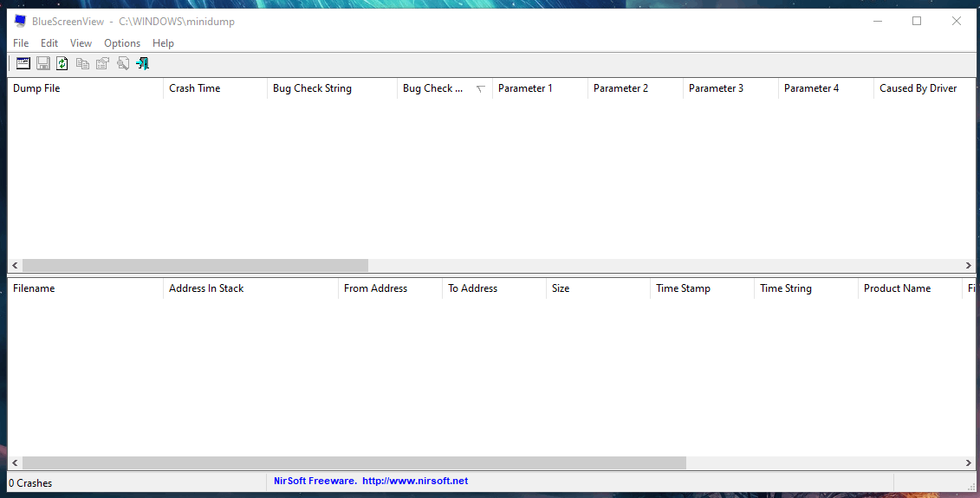Sort by the Bug Check String column header
The width and height of the screenshot is (980, 498).
[x=332, y=88]
